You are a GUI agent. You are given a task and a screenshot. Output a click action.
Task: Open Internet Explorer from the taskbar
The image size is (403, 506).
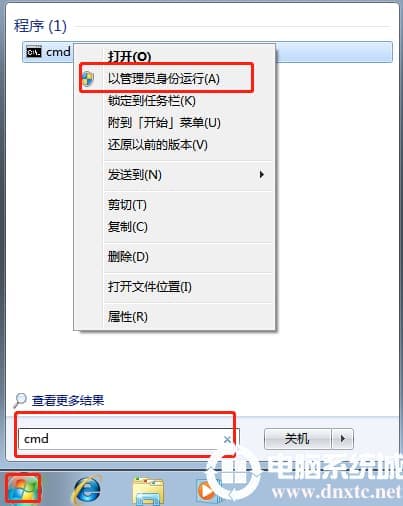[87, 490]
